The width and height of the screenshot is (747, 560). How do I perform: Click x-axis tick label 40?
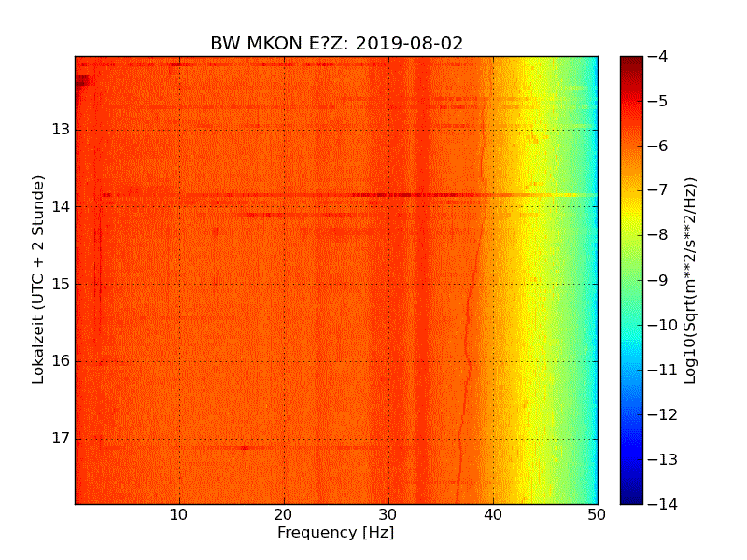493,515
